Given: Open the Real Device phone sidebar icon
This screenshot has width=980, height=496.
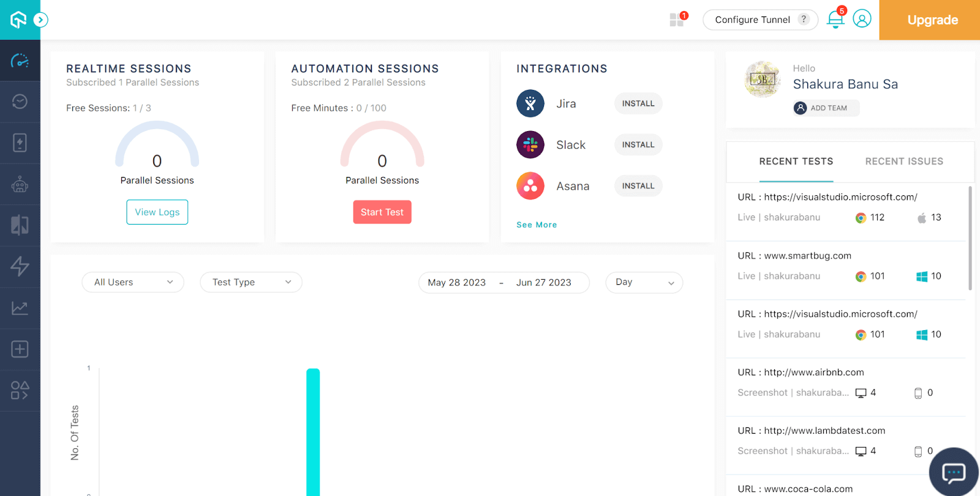Looking at the screenshot, I should pyautogui.click(x=20, y=143).
